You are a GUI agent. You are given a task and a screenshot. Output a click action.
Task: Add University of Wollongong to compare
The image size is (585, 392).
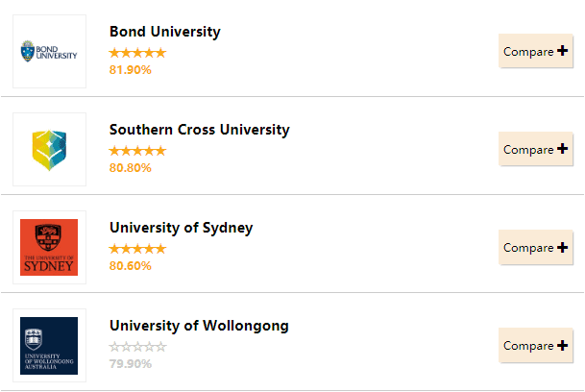pos(535,345)
